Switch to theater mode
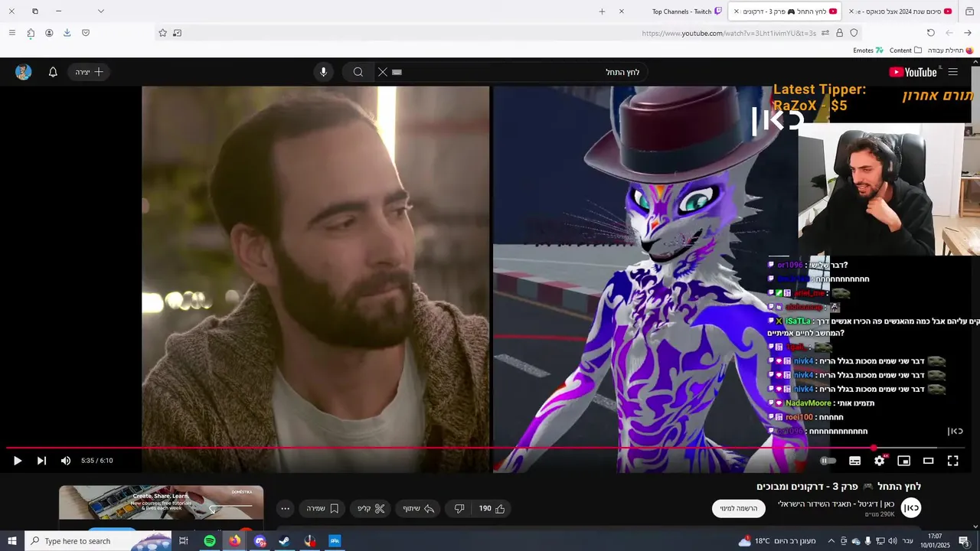This screenshot has height=551, width=980. point(929,461)
